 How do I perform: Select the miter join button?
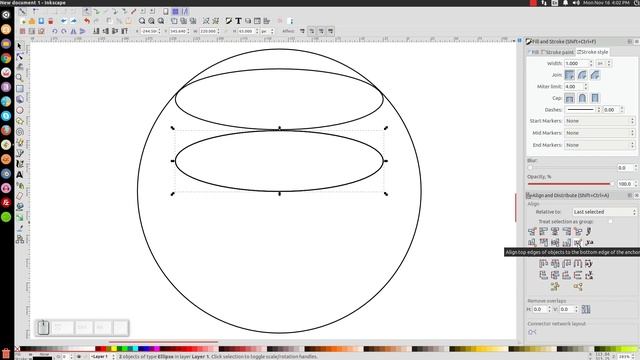click(569, 75)
